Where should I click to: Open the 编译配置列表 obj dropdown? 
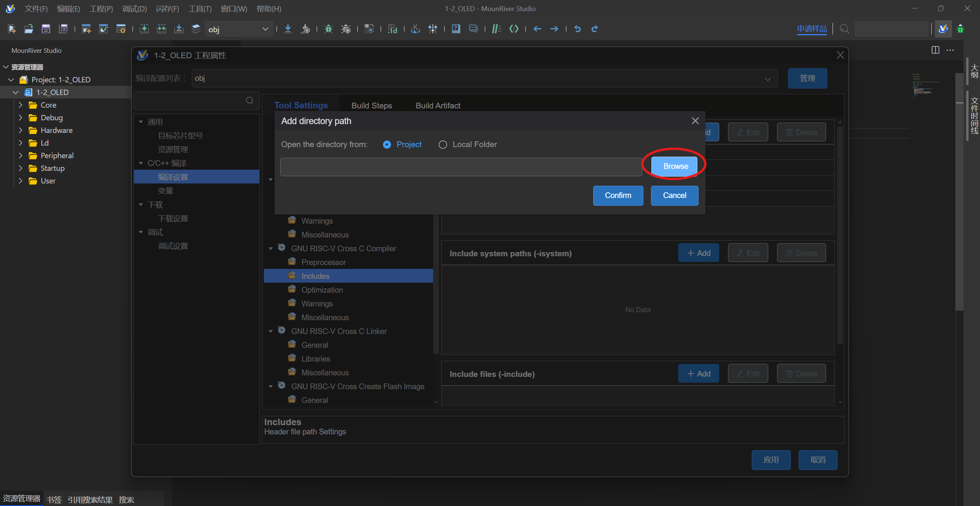pos(484,79)
